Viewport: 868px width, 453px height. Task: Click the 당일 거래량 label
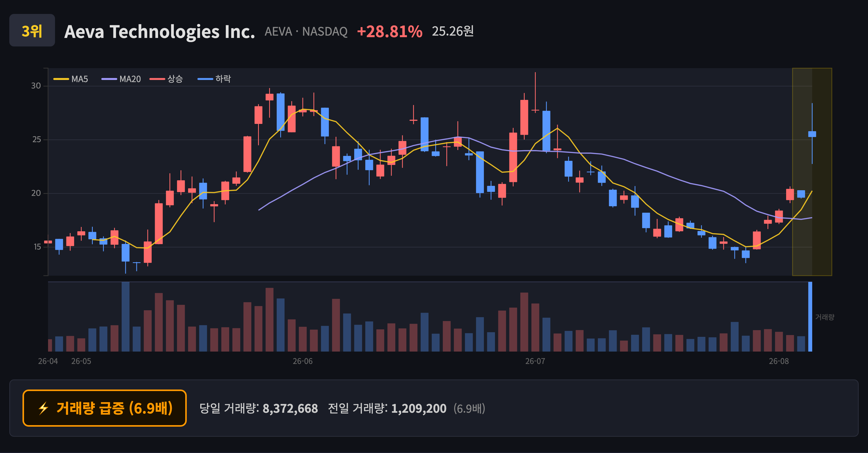pos(229,409)
